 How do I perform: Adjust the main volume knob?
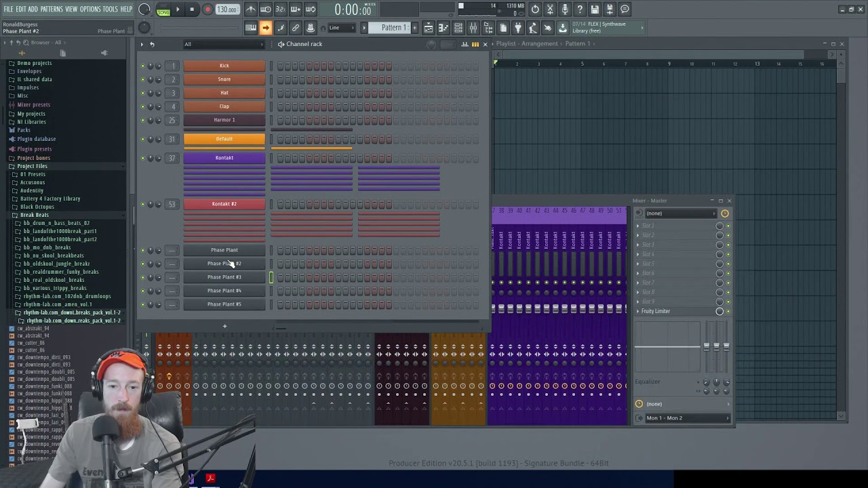coord(144,9)
